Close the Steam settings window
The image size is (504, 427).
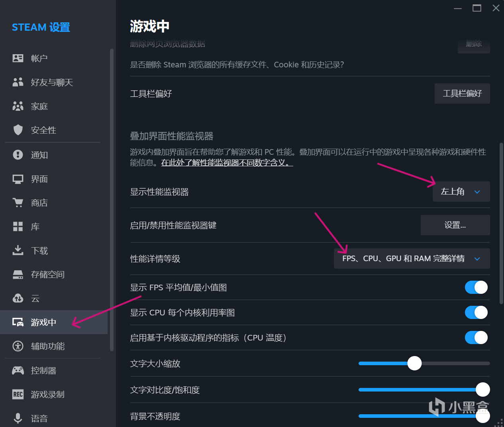pyautogui.click(x=496, y=8)
